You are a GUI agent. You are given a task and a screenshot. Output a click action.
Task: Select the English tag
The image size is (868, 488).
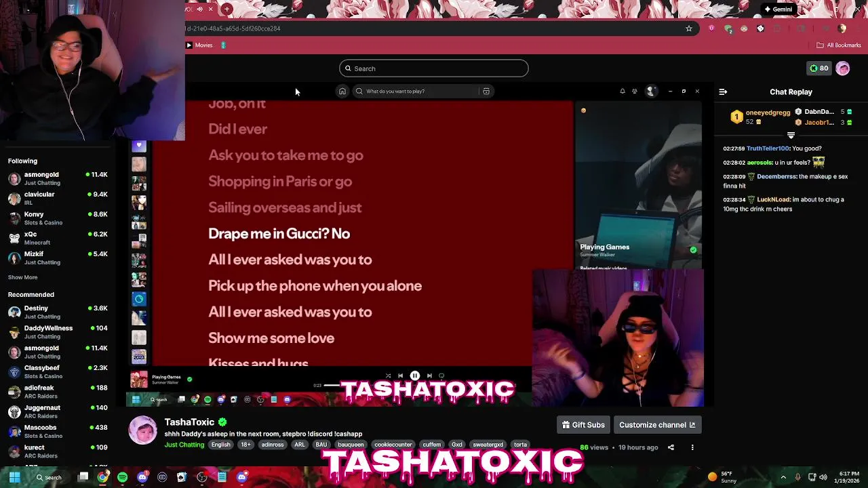(x=220, y=445)
